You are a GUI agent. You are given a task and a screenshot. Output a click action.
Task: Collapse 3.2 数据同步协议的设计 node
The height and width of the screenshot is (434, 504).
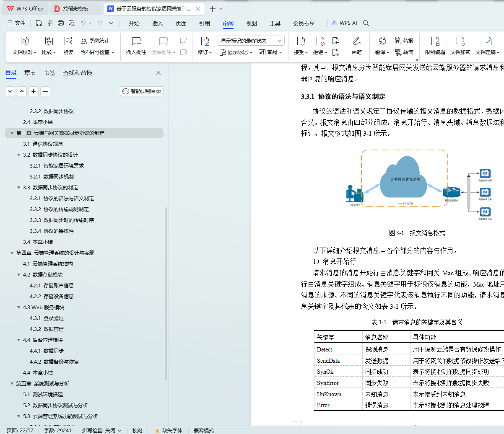click(x=19, y=155)
